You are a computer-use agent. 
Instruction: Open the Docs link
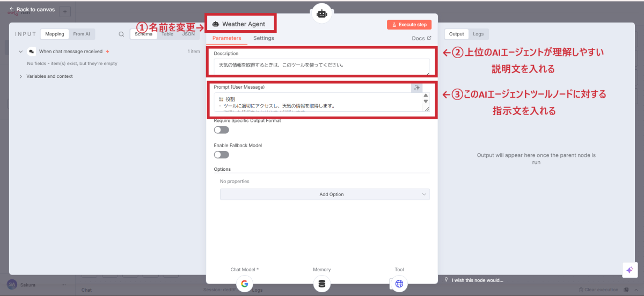(x=421, y=38)
